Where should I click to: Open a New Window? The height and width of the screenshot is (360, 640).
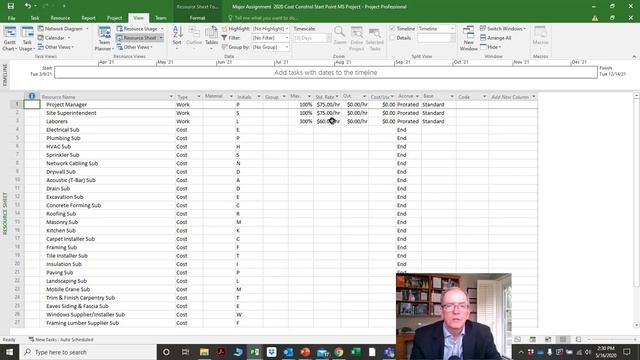click(468, 39)
